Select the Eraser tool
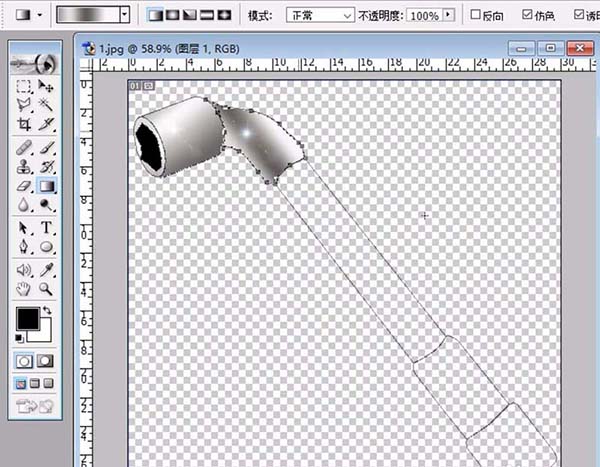 click(x=24, y=186)
